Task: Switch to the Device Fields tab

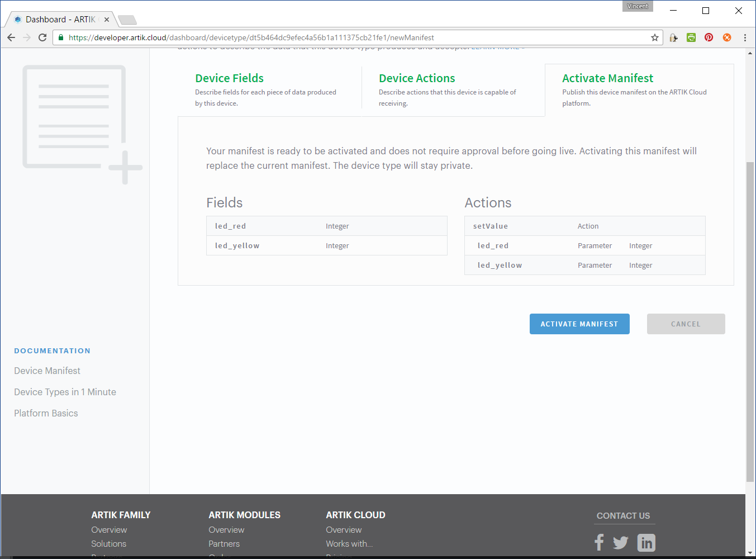Action: [229, 78]
